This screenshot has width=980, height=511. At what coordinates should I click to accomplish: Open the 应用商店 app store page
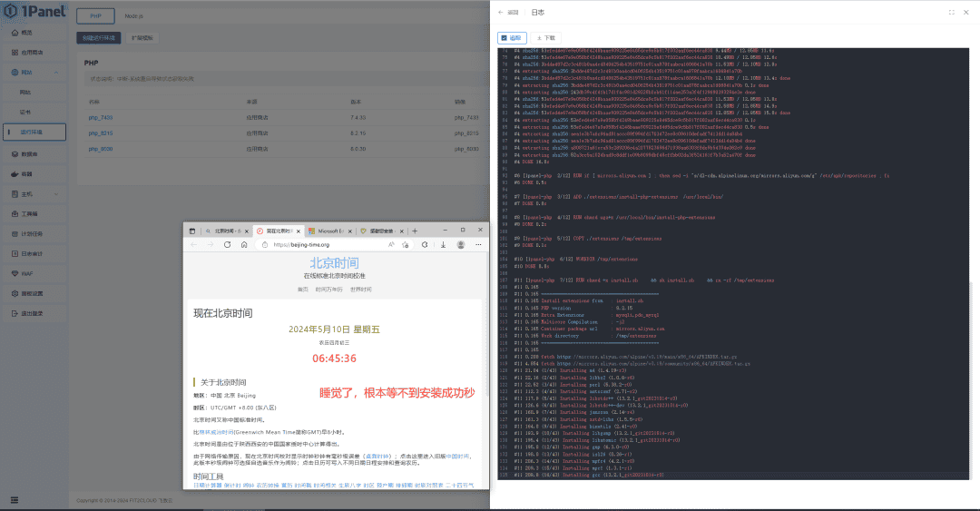pos(32,53)
